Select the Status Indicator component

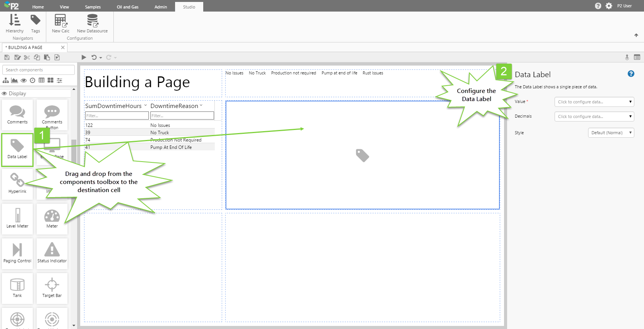[x=52, y=254]
